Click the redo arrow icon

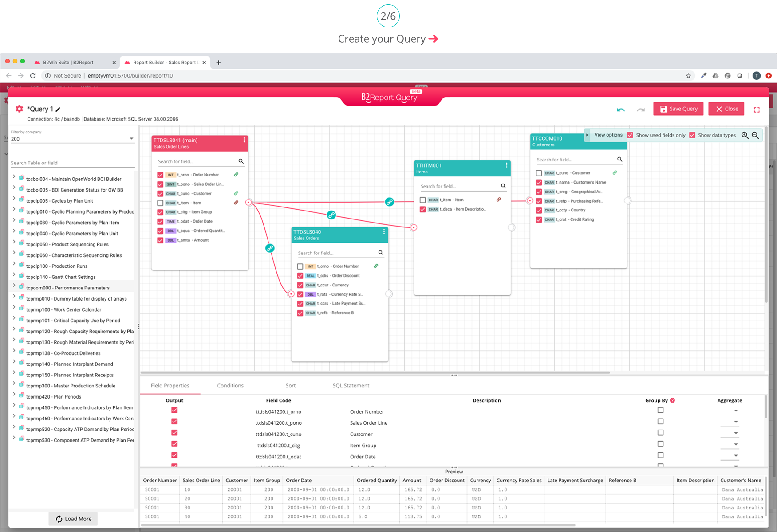click(640, 110)
